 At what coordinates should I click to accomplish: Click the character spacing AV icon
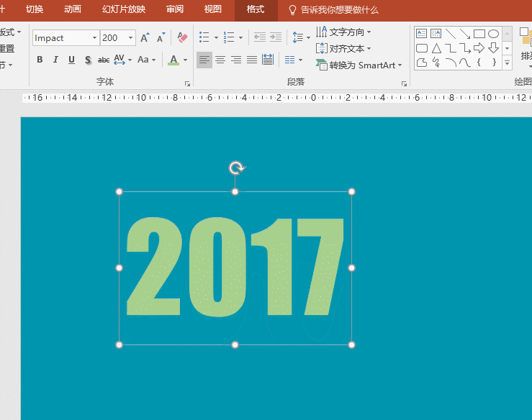(x=120, y=60)
